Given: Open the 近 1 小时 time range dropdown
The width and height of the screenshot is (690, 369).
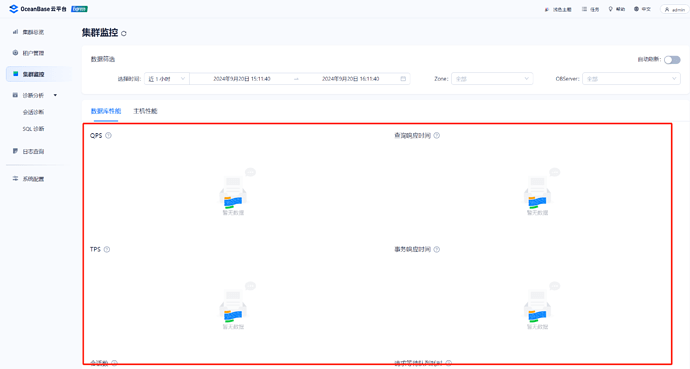Looking at the screenshot, I should [x=167, y=79].
